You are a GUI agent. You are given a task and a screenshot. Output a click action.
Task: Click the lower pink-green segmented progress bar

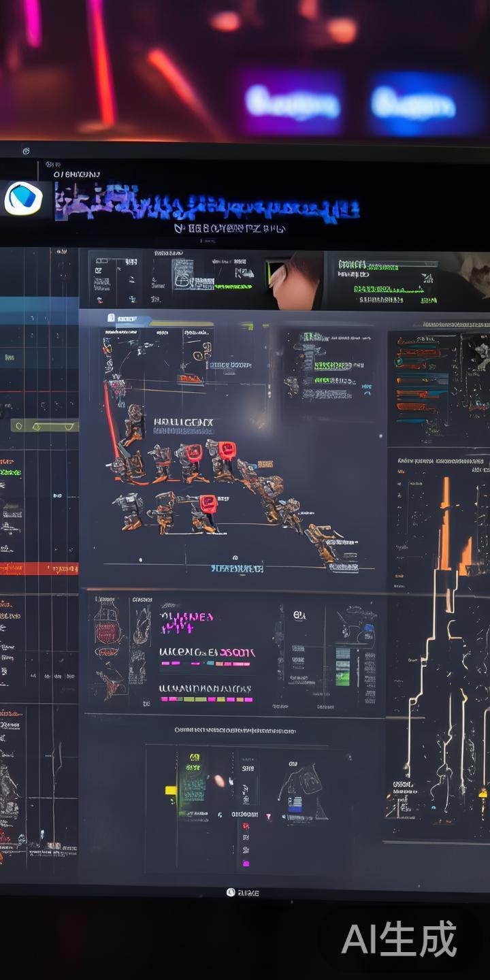tap(206, 699)
